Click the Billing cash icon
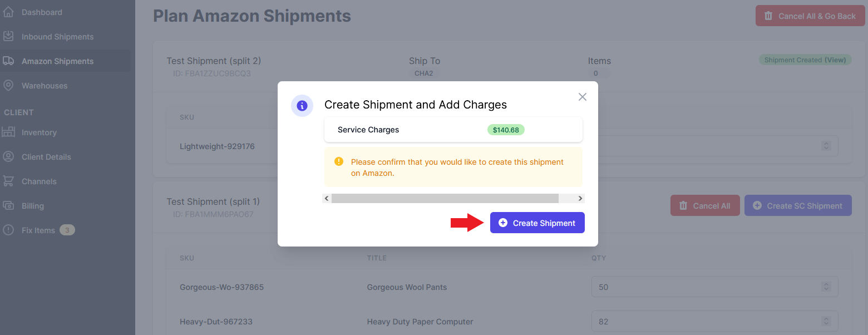Image resolution: width=868 pixels, height=335 pixels. pyautogui.click(x=8, y=206)
